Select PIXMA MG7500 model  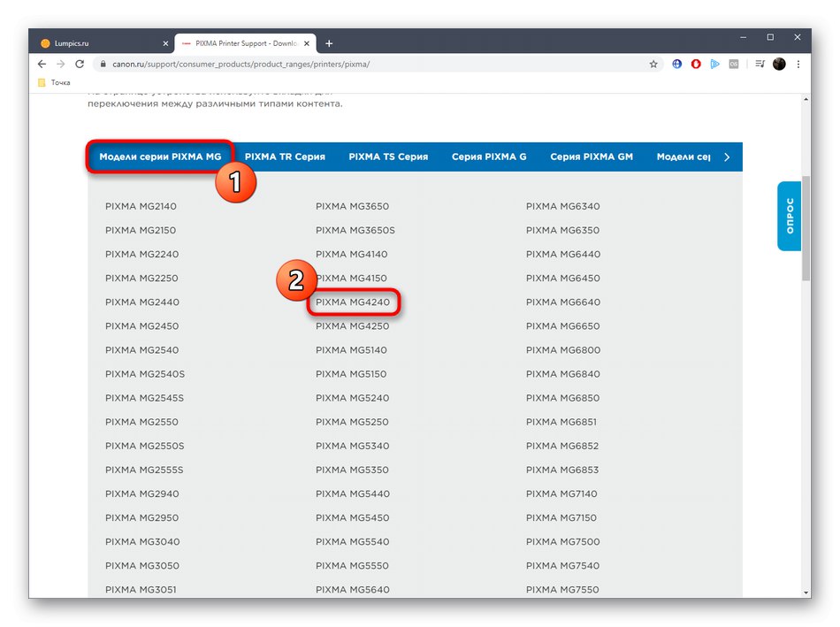[x=563, y=542]
